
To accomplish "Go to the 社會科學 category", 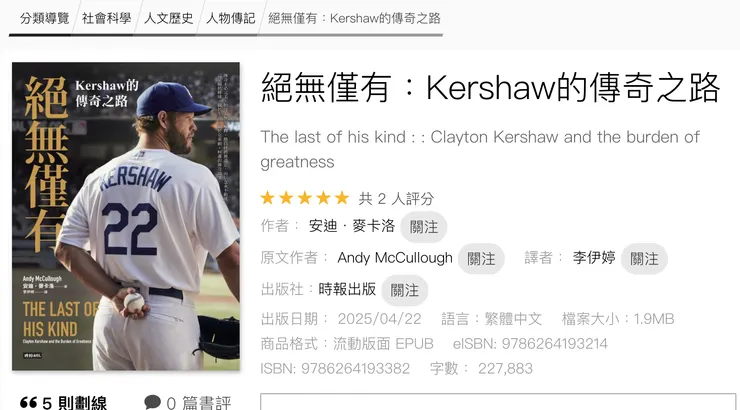I will point(106,18).
